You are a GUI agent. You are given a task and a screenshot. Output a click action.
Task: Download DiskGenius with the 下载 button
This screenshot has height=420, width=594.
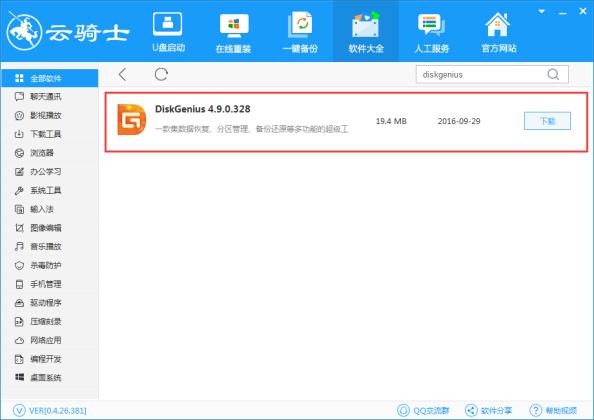pos(547,121)
